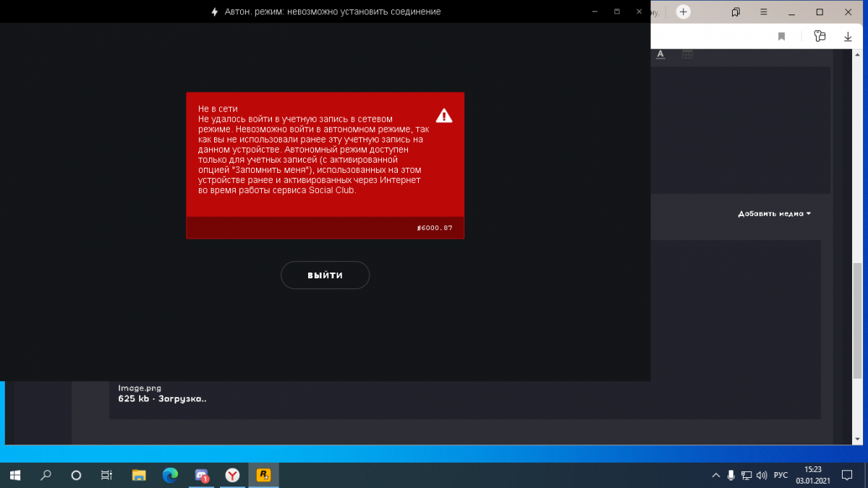Click the warning triangle icon in error box
The width and height of the screenshot is (868, 488).
443,116
